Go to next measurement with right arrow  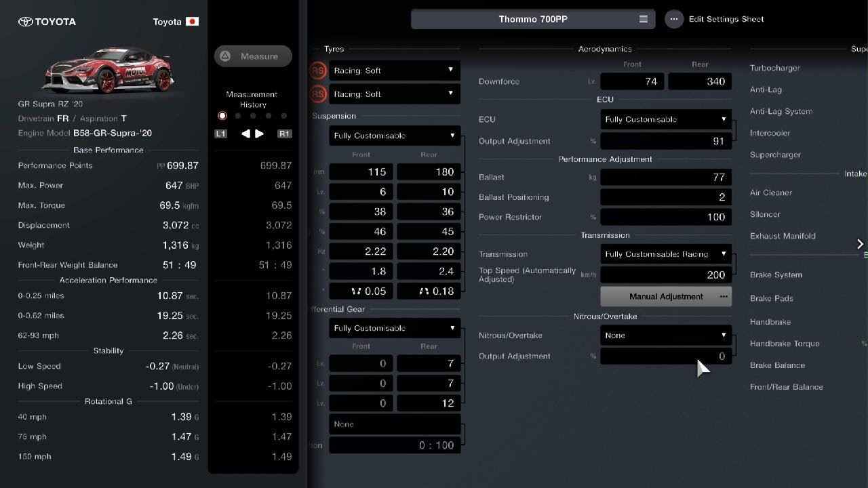click(x=259, y=134)
